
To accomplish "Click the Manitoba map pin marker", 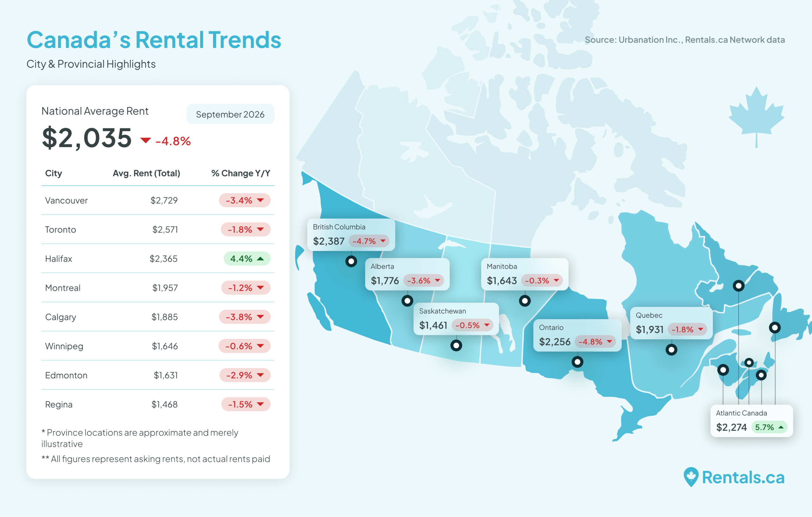I will [525, 300].
